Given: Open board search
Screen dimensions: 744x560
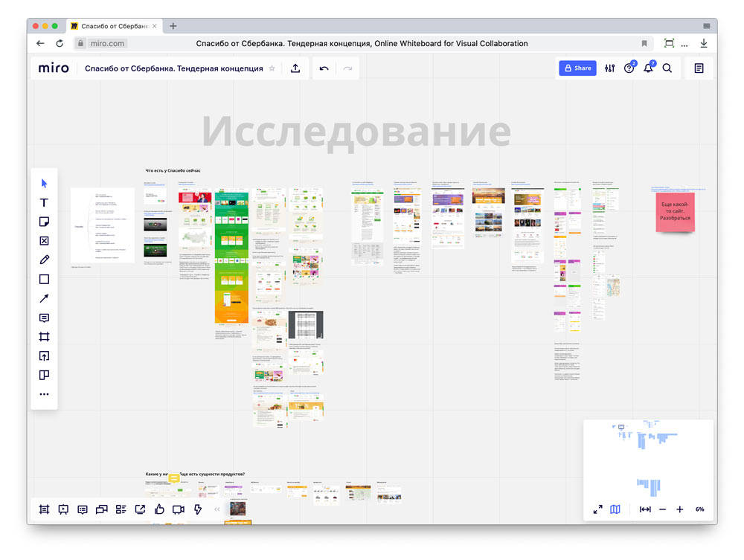Looking at the screenshot, I should click(667, 68).
